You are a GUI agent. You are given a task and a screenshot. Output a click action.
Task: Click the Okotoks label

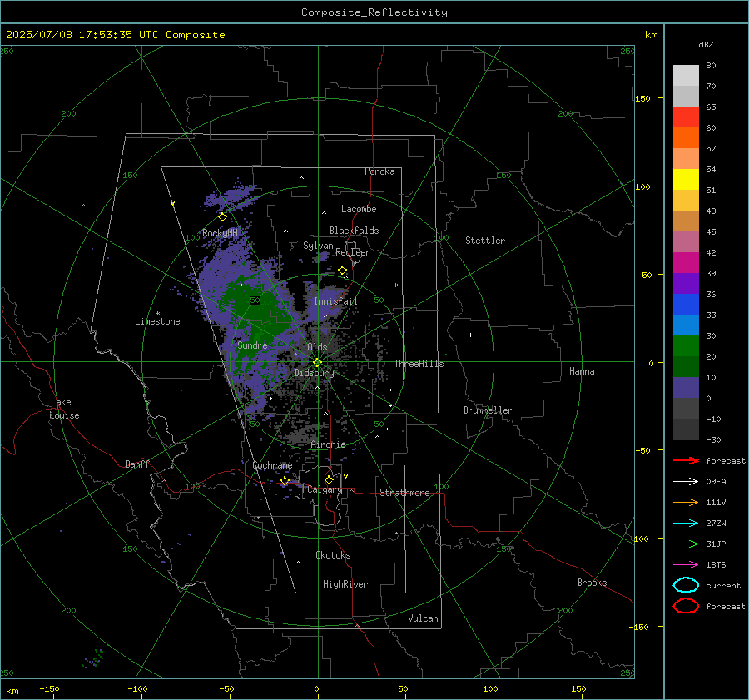coord(333,555)
